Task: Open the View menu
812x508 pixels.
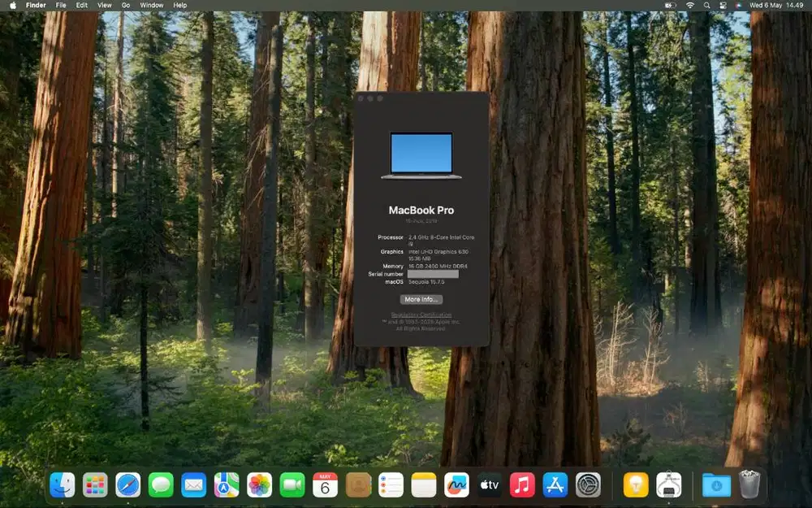Action: point(105,5)
